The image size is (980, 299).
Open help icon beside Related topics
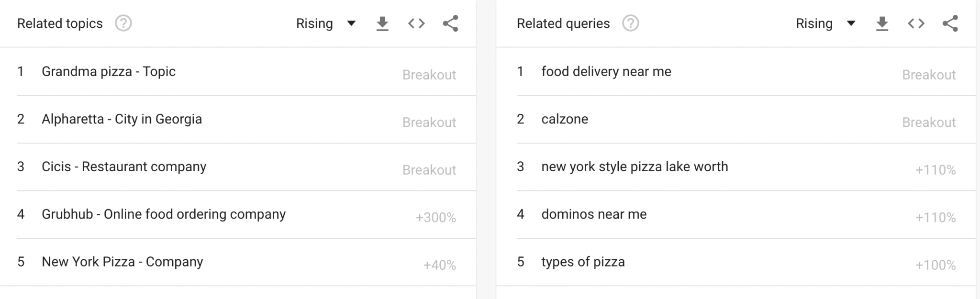click(123, 23)
